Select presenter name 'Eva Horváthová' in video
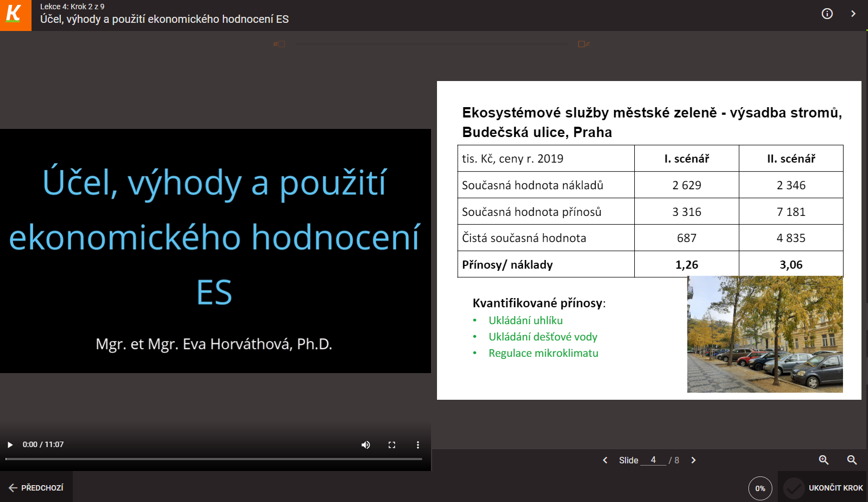Viewport: 868px width, 502px height. pos(237,344)
